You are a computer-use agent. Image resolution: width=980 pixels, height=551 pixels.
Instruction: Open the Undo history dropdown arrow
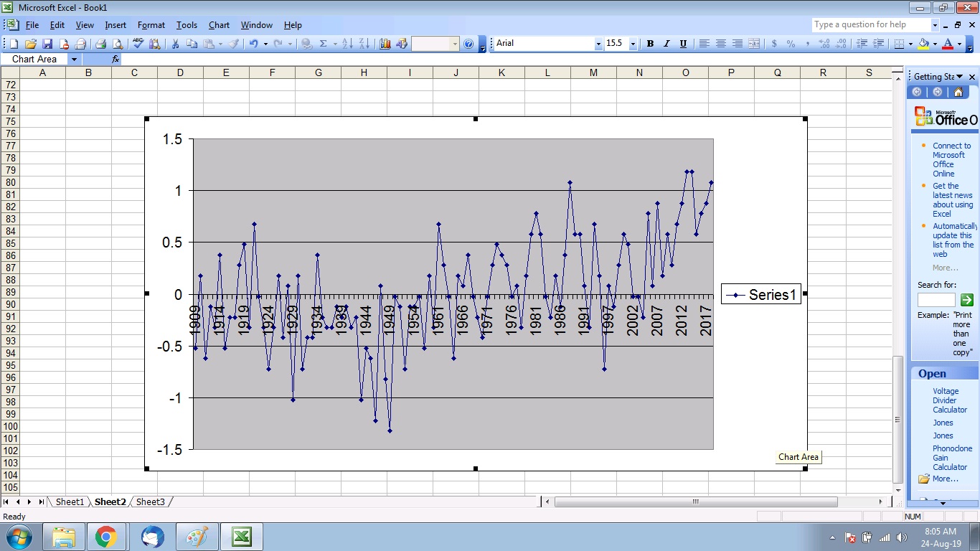pyautogui.click(x=265, y=44)
